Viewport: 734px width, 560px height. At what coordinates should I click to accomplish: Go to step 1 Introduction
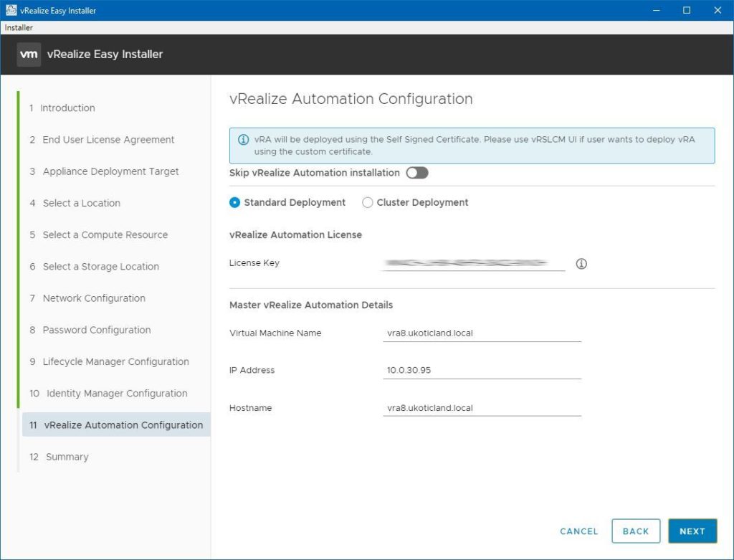coord(62,108)
